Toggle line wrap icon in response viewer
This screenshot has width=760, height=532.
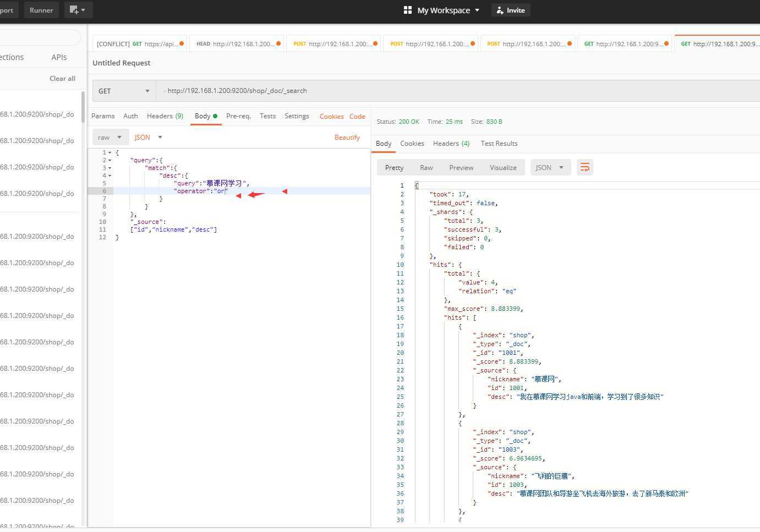[x=585, y=167]
